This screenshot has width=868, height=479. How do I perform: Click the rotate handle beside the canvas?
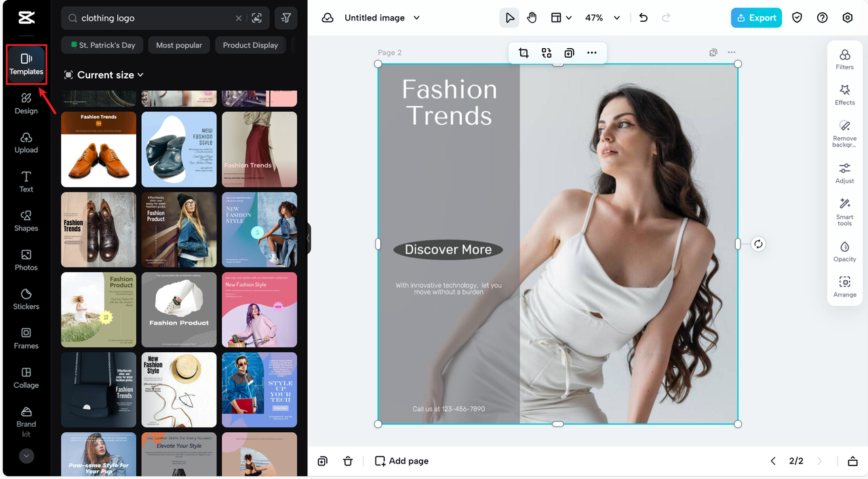click(x=758, y=244)
